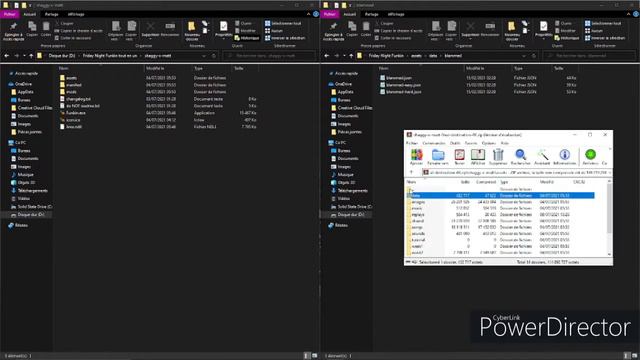Click Copier le chemin d'accès in left Explorer
This screenshot has width=640, height=360.
click(78, 31)
